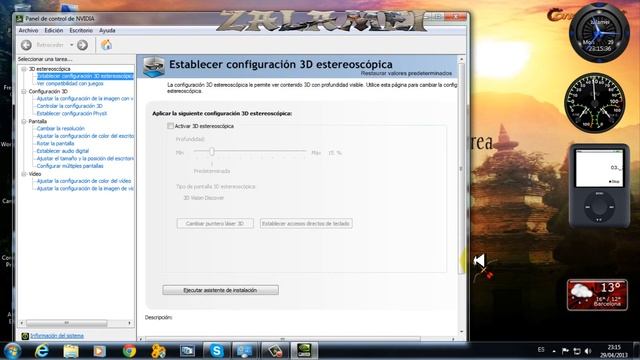This screenshot has width=640, height=360.
Task: Click the Action Center flag tray icon
Action: 565,351
